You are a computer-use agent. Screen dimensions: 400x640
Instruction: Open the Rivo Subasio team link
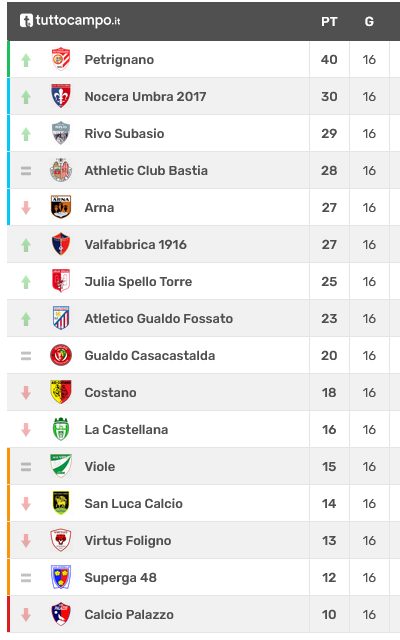click(124, 133)
